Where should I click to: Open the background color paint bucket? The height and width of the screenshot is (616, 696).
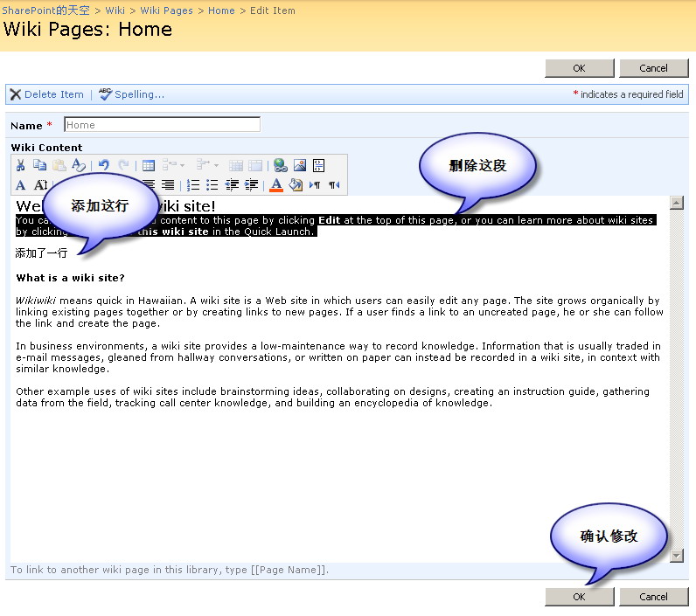click(296, 185)
